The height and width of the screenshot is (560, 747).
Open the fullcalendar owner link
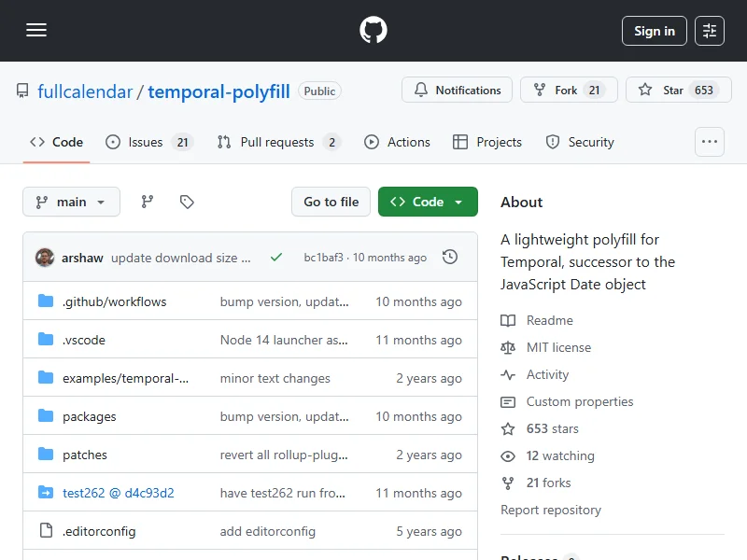point(85,91)
